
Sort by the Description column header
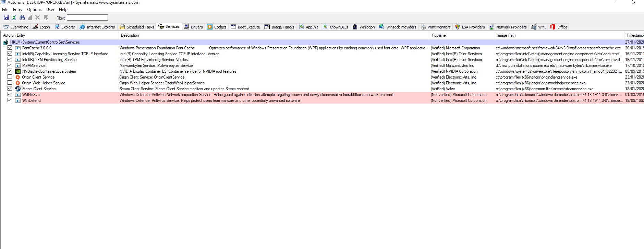pos(274,35)
